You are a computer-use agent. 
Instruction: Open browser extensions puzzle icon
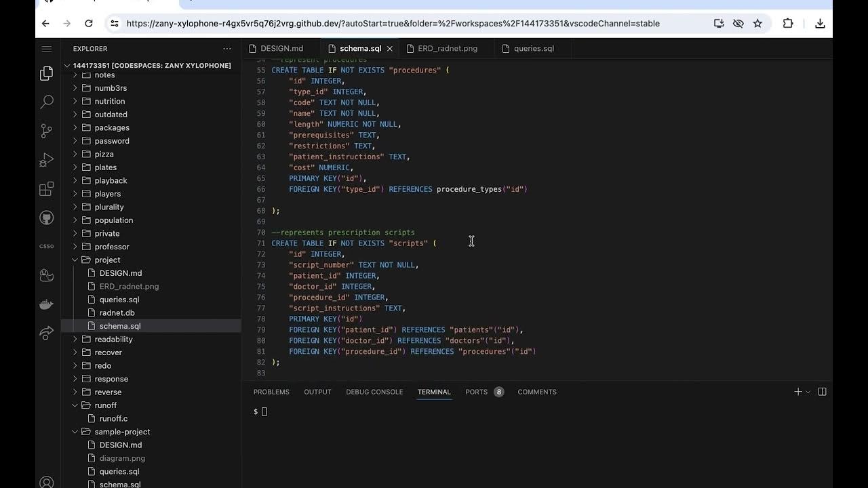tap(788, 23)
